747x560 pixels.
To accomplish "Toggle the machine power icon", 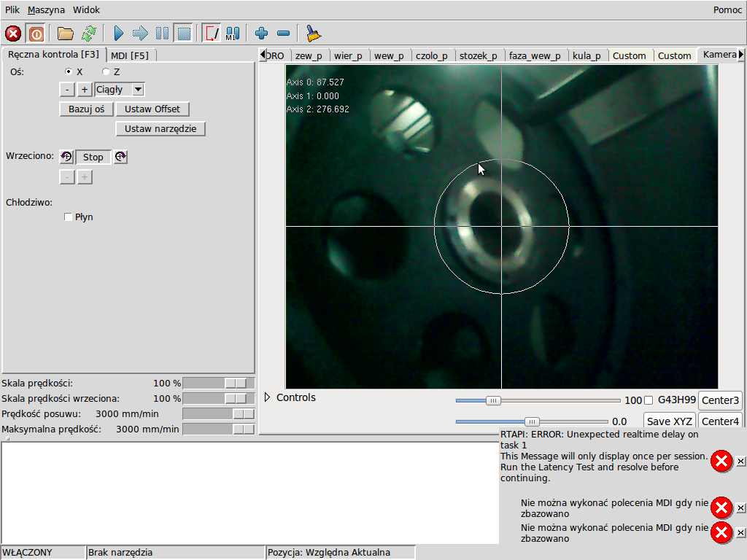I will (x=36, y=34).
